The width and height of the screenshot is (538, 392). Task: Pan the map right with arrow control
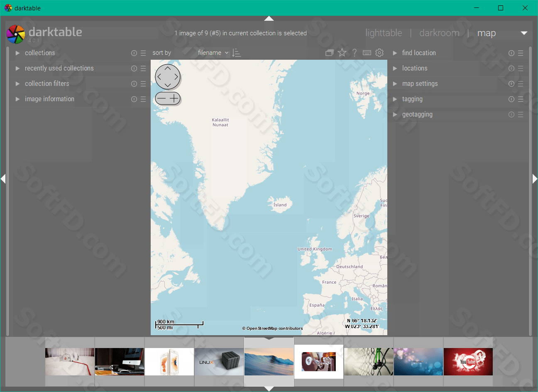coord(176,77)
